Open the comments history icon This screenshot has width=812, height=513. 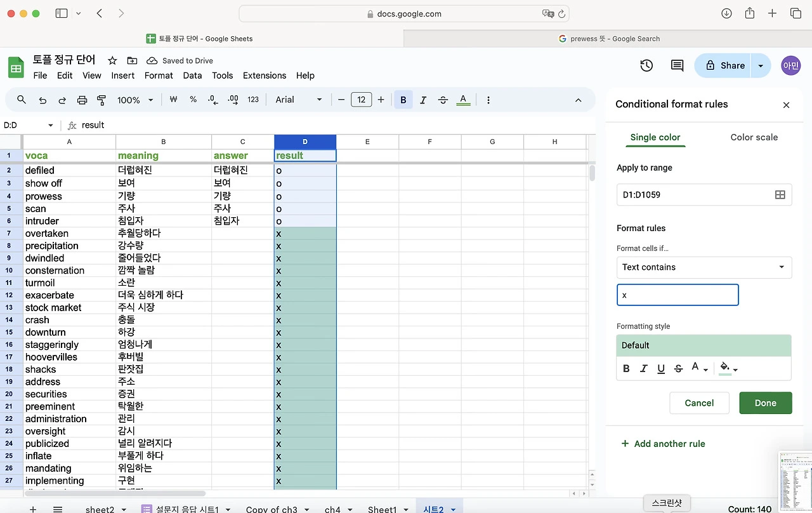[677, 65]
